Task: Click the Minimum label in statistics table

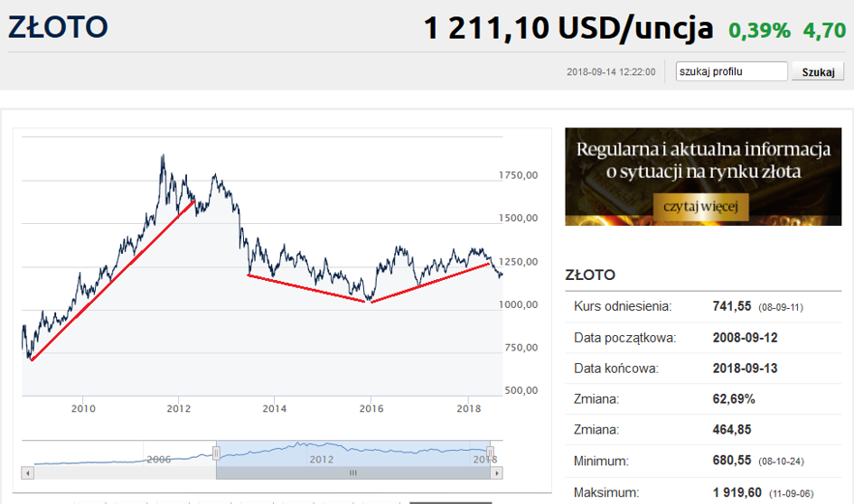Action: pyautogui.click(x=601, y=461)
